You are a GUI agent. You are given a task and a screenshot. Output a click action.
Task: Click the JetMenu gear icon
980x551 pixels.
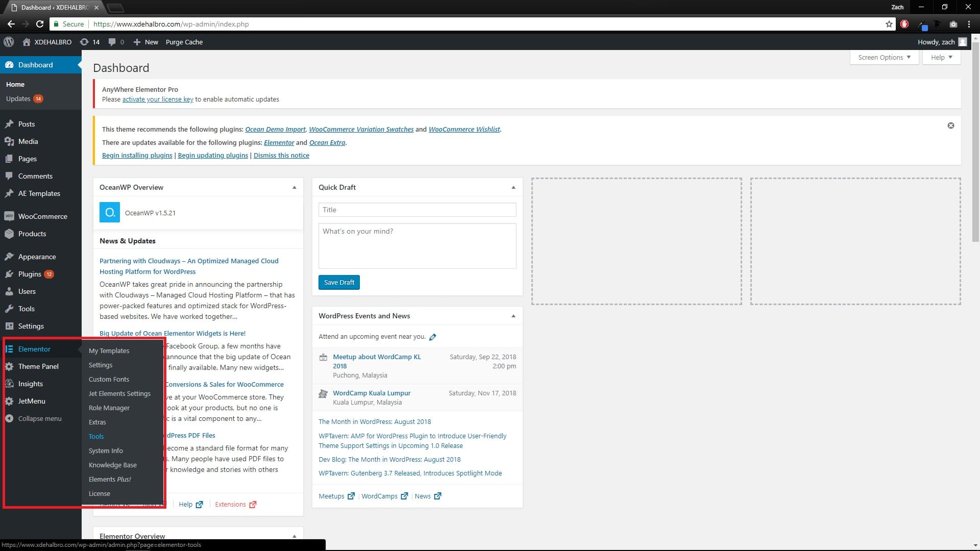(x=9, y=401)
